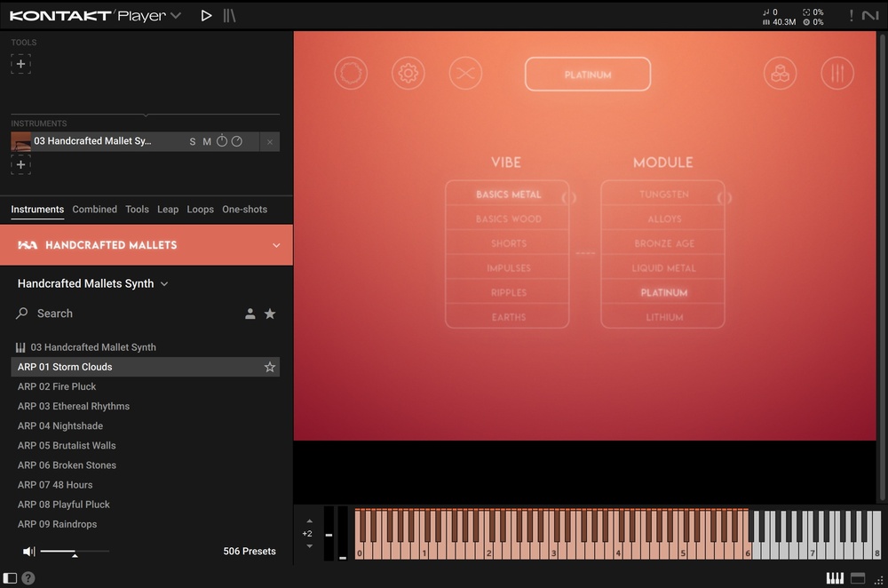Select EARTHS vibe
888x588 pixels.
click(508, 317)
